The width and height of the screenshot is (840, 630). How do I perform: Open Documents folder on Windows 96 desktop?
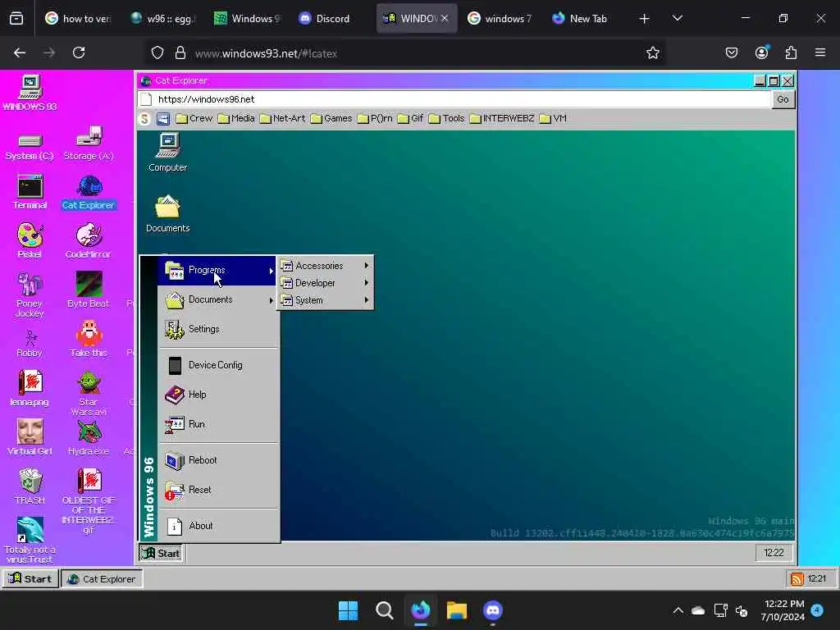167,213
